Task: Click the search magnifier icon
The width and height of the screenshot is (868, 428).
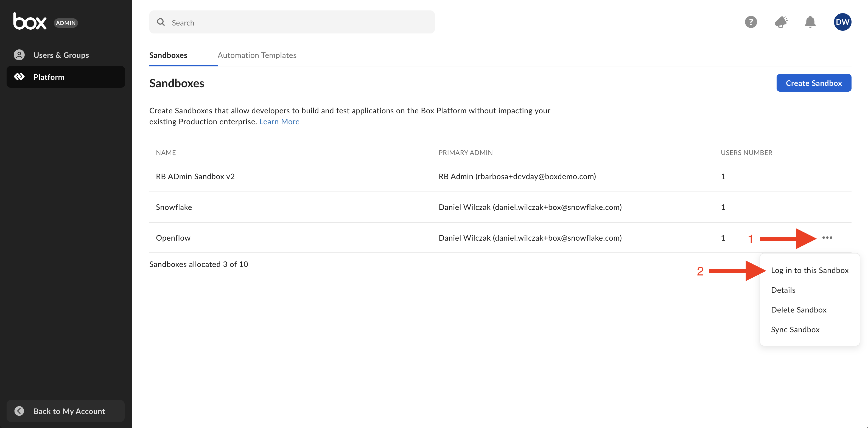Action: pyautogui.click(x=161, y=22)
